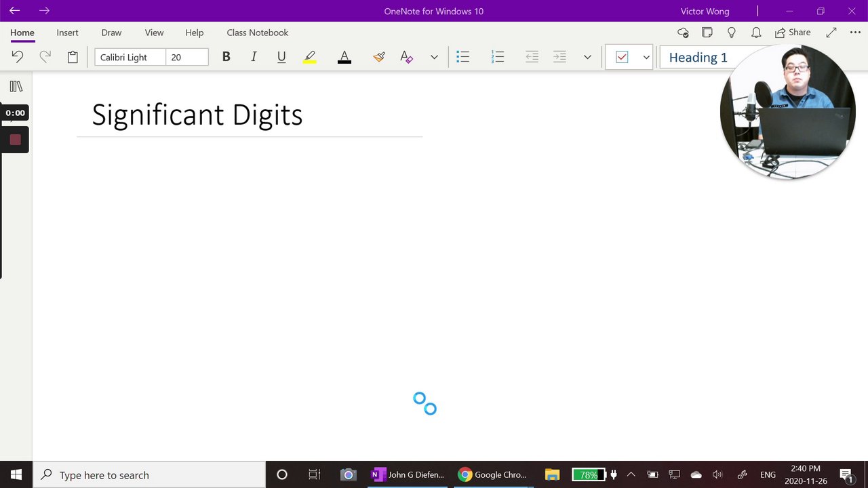Open the notebook navigation pane icon
Screen dimensions: 868x488
[16, 87]
